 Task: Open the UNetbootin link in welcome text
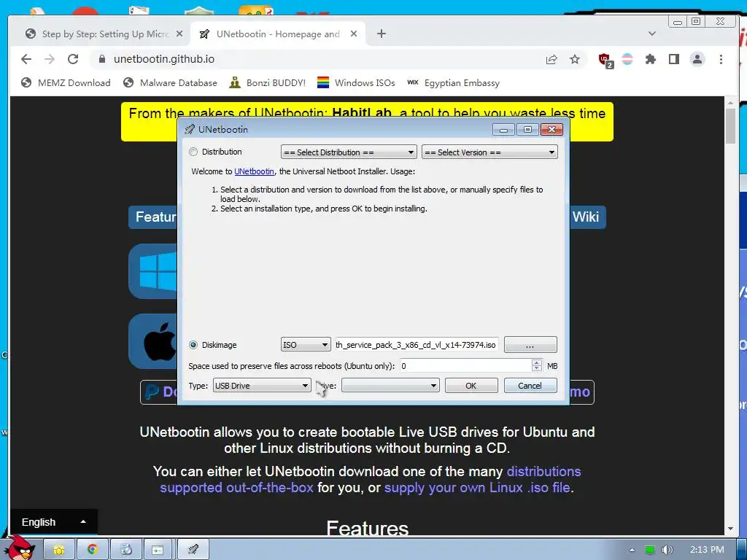pyautogui.click(x=254, y=171)
